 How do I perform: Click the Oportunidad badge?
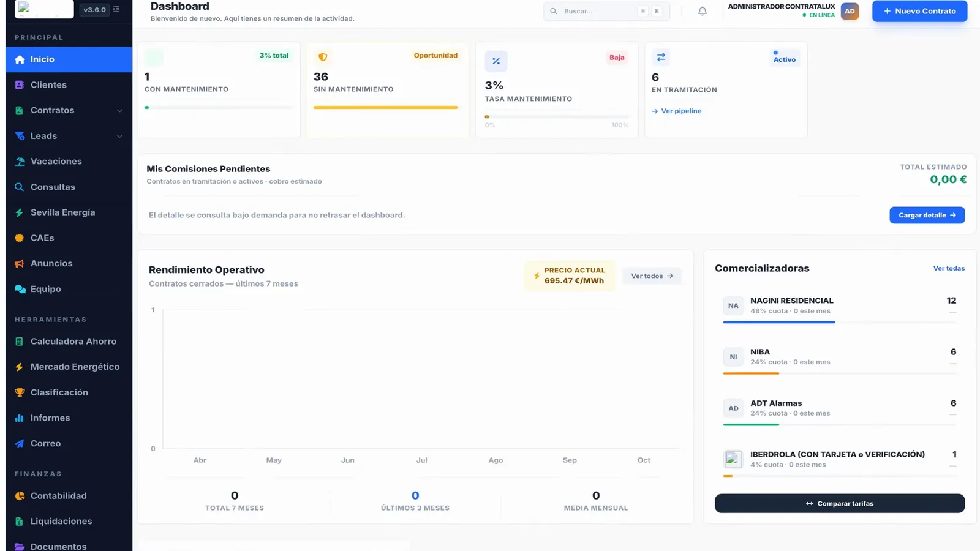(435, 56)
